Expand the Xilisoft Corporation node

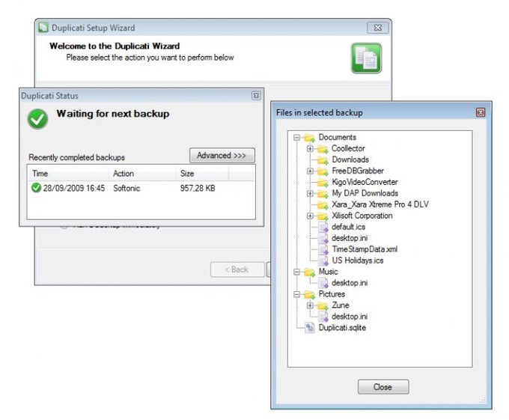(x=310, y=216)
